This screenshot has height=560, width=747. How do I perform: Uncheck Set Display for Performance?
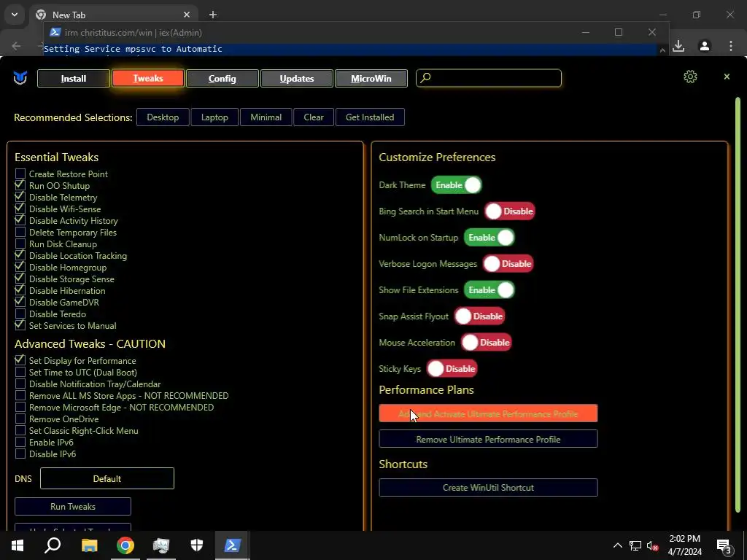point(20,360)
